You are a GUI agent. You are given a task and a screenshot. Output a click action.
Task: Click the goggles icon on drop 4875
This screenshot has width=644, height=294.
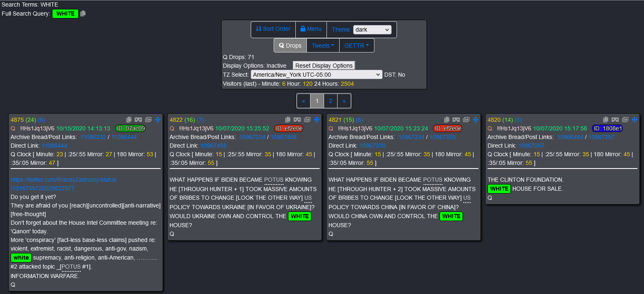click(x=138, y=120)
